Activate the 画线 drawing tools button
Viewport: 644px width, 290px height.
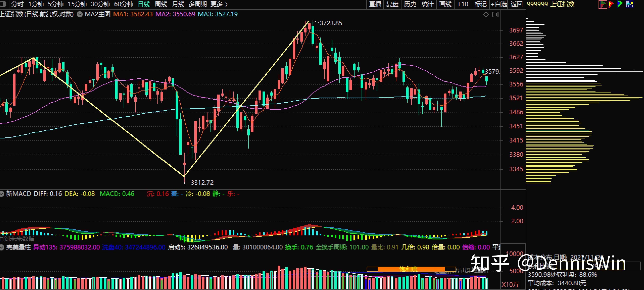445,4
